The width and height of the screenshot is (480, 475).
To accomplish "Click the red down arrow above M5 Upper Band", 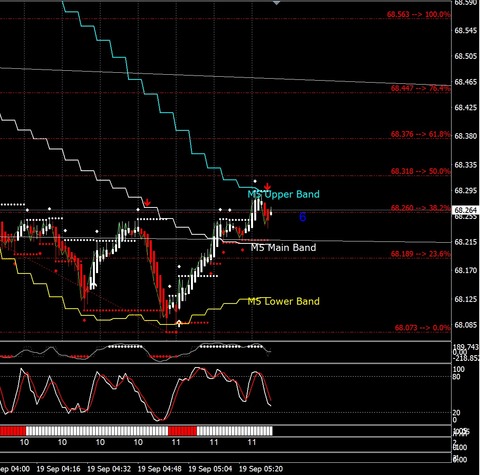I will (267, 187).
